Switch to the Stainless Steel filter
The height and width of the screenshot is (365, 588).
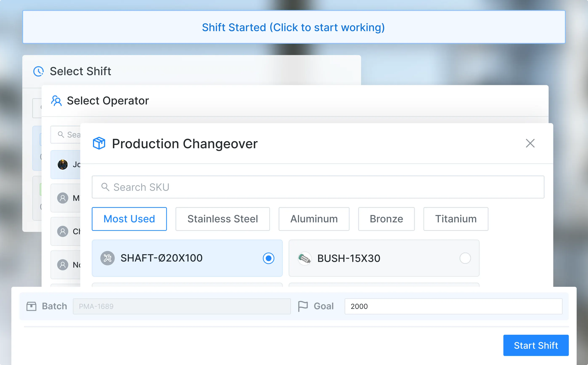pyautogui.click(x=222, y=219)
